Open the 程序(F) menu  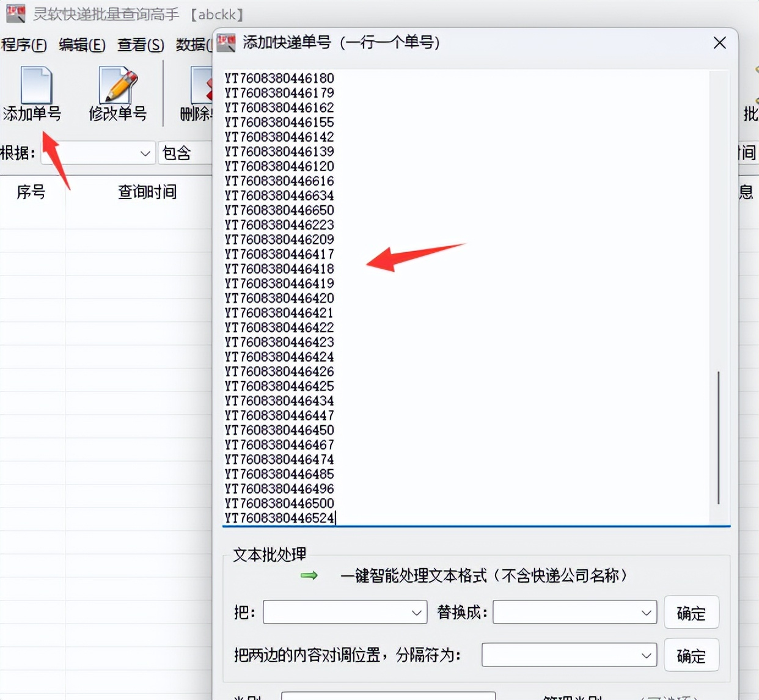point(24,45)
